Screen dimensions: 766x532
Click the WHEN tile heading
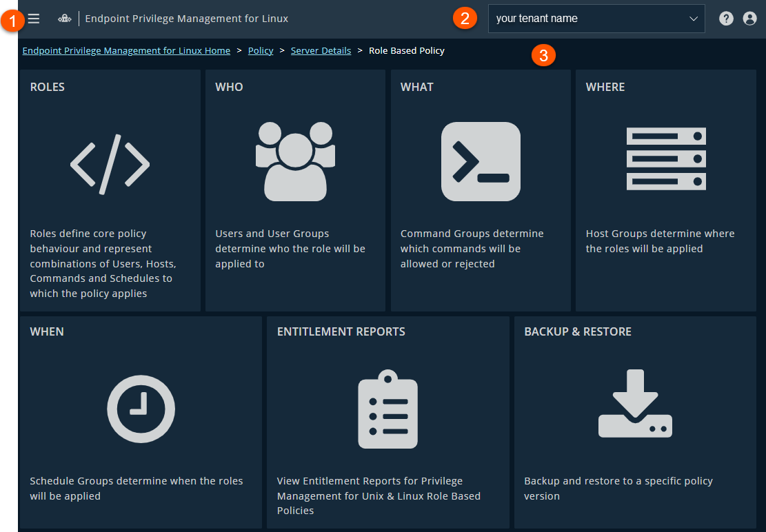47,331
